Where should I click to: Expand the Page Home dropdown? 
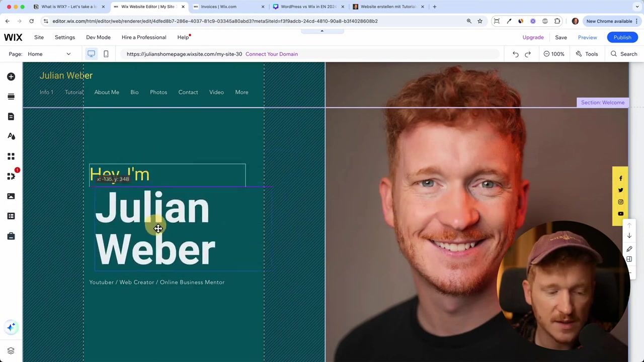[49, 54]
